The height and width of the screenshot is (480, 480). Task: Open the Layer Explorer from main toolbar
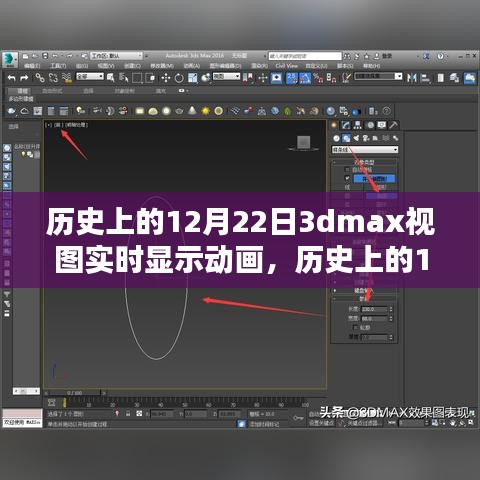coord(455,78)
